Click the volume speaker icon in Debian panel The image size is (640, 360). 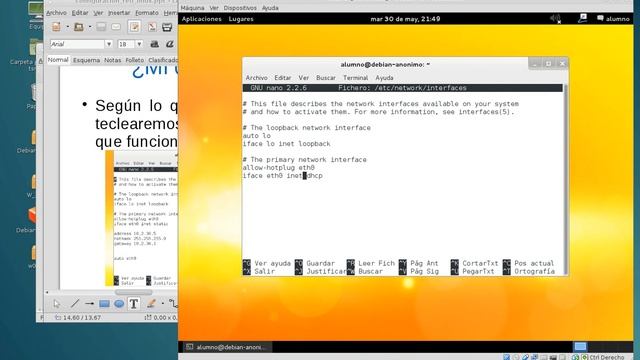556,19
